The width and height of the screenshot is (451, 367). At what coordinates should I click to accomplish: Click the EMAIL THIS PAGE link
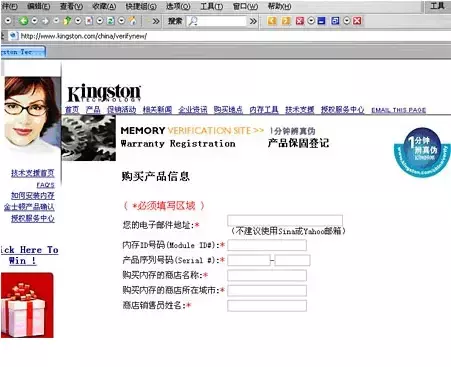(399, 110)
